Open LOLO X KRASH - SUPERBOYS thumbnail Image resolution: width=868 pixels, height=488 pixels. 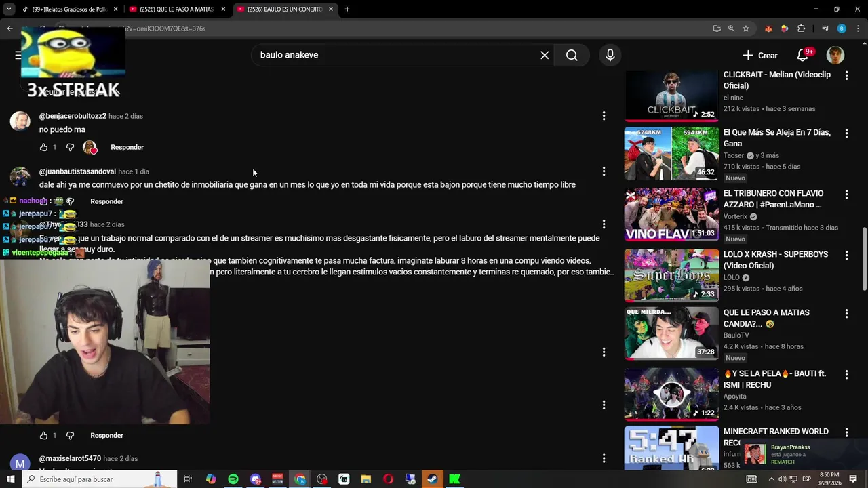pyautogui.click(x=671, y=275)
